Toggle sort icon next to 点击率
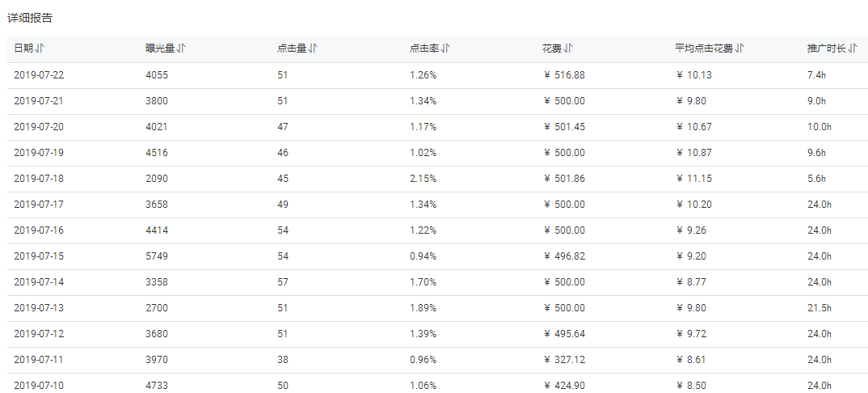Screen dimensions: 868x393 click(445, 49)
